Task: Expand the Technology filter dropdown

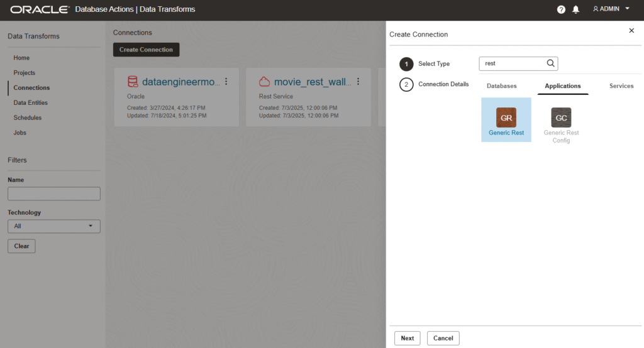Action: coord(53,226)
